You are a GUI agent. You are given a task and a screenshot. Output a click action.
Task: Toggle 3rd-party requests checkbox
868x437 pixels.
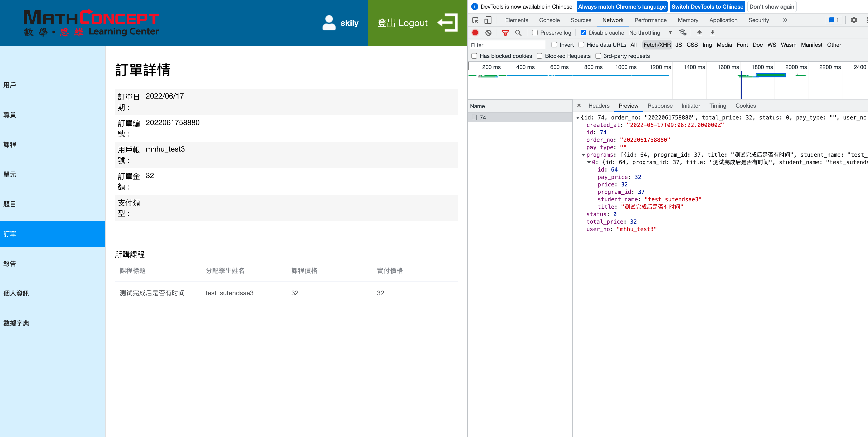point(598,56)
